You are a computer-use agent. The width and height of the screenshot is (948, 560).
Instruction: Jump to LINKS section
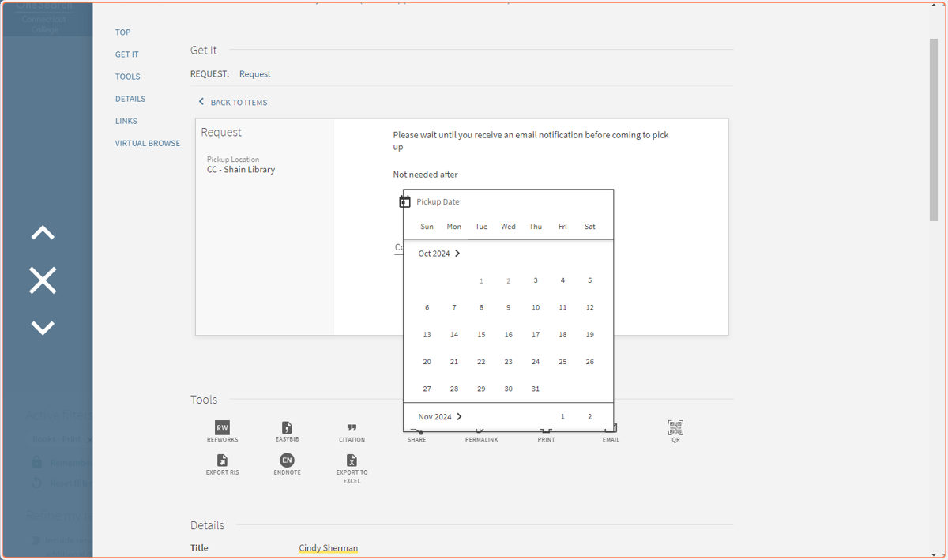(x=126, y=121)
